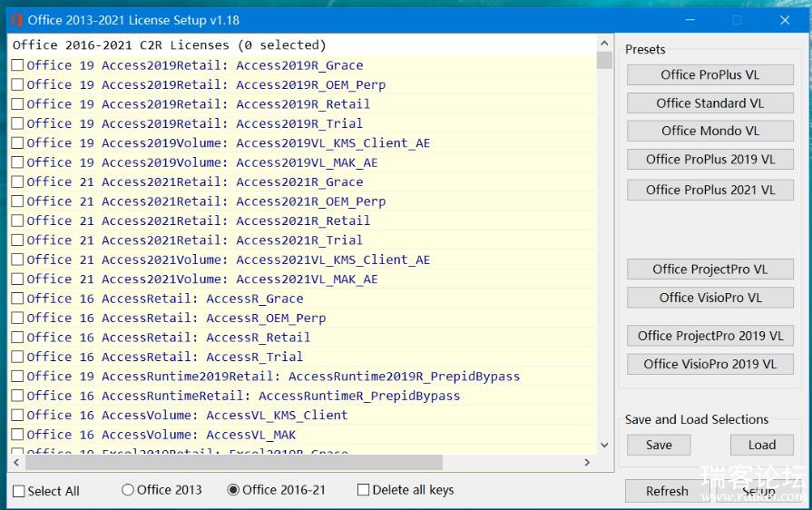Click the 'Office 2016-2021 C2R Licenses' header
The image size is (812, 510).
[x=169, y=45]
